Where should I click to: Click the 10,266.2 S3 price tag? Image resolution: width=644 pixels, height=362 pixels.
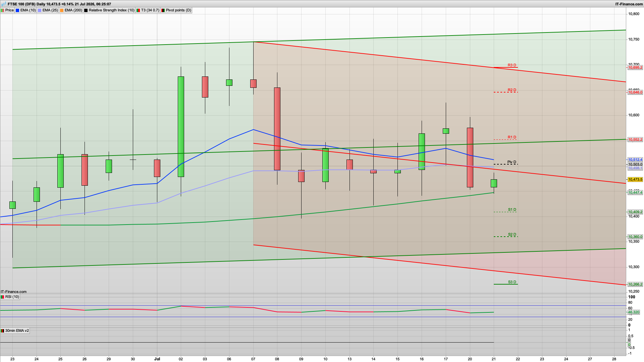click(635, 285)
